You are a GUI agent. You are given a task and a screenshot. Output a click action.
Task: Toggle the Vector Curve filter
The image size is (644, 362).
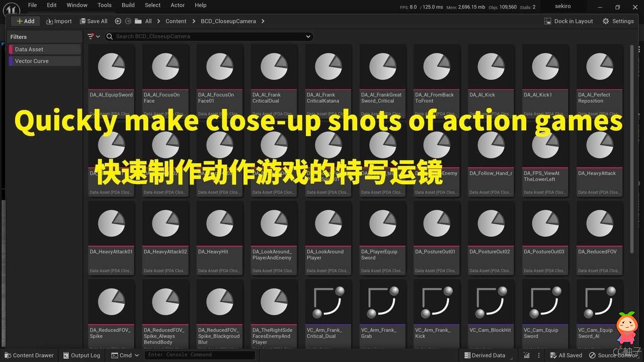[x=45, y=61]
